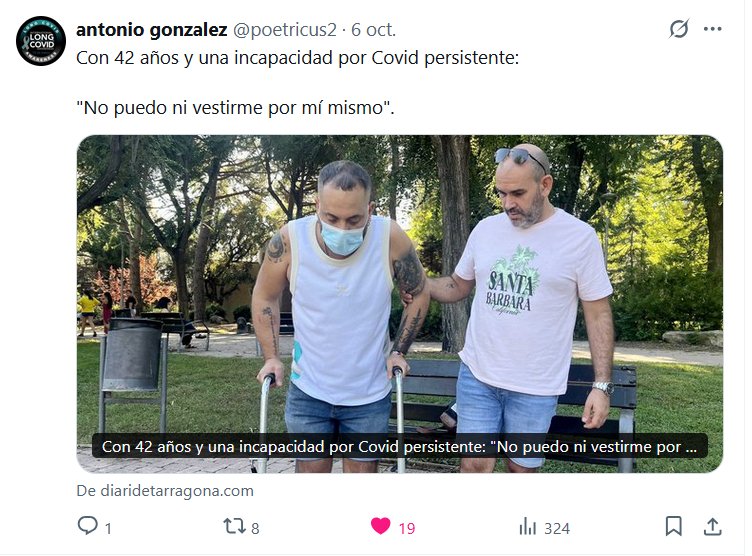Open the Grok explain icon
The height and width of the screenshot is (556, 752).
click(679, 29)
